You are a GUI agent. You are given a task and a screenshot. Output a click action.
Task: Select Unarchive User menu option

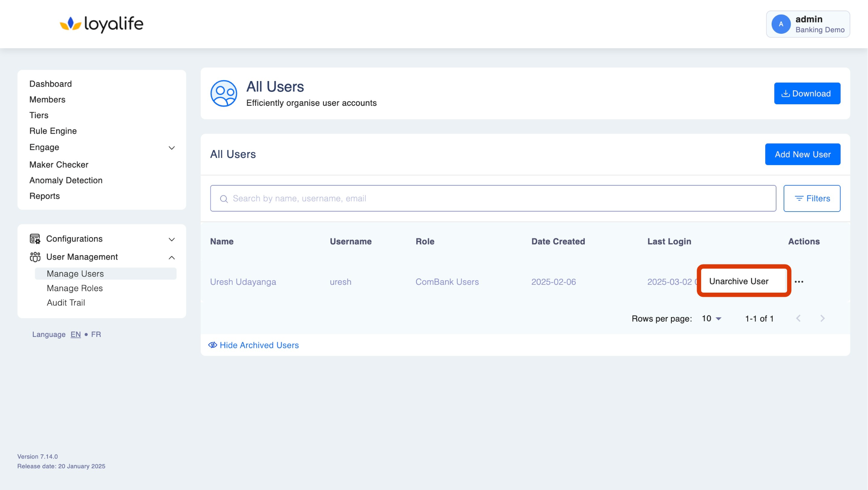(x=739, y=281)
